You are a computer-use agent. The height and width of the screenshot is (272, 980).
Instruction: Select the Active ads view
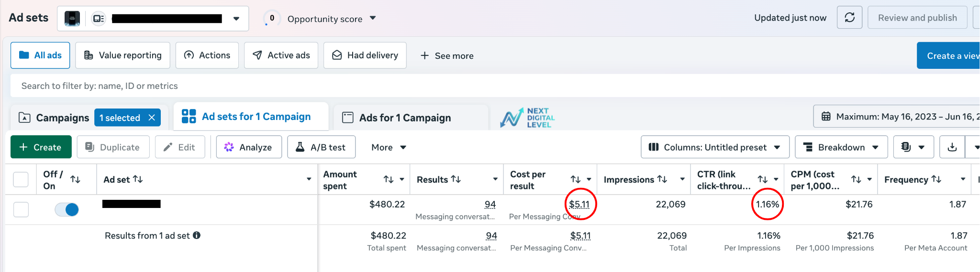[281, 55]
